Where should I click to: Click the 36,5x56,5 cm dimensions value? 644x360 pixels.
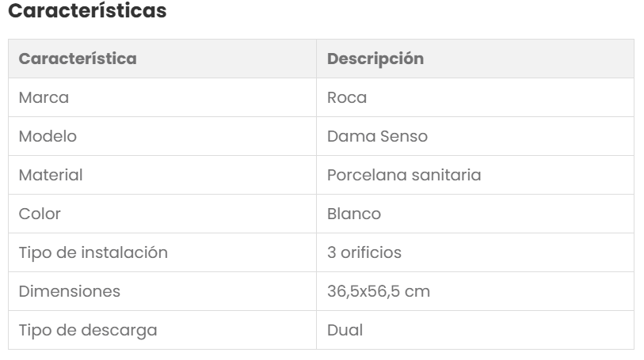379,292
